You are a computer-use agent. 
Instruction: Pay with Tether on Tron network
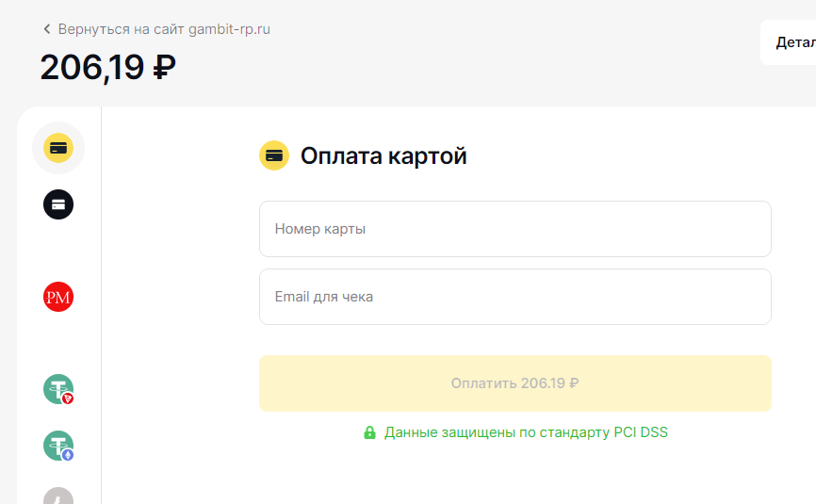pyautogui.click(x=57, y=388)
